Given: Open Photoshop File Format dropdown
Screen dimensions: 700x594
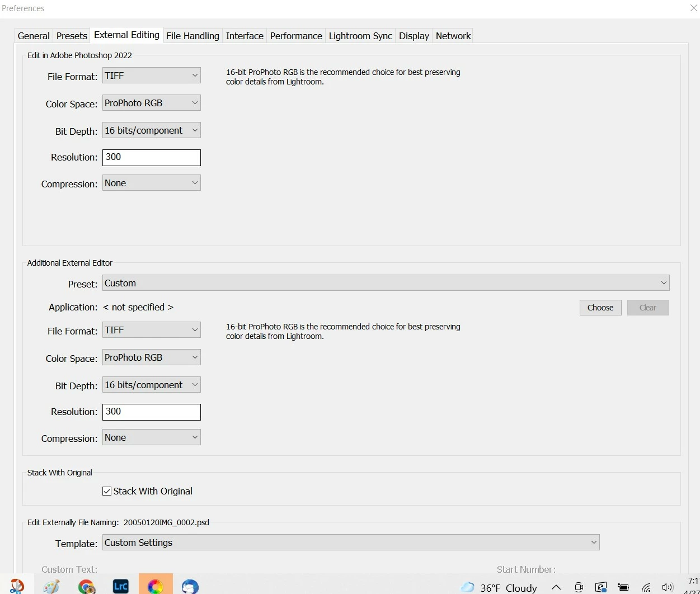Looking at the screenshot, I should click(152, 76).
